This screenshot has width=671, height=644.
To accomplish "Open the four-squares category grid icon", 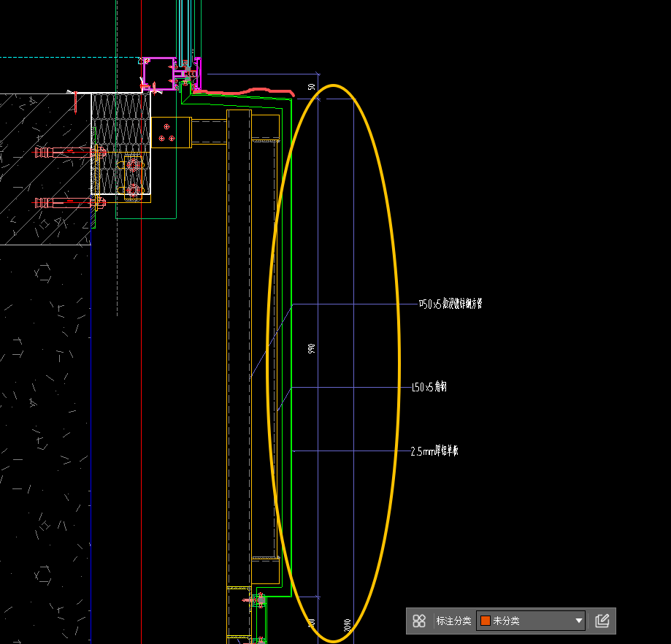I will tap(419, 621).
